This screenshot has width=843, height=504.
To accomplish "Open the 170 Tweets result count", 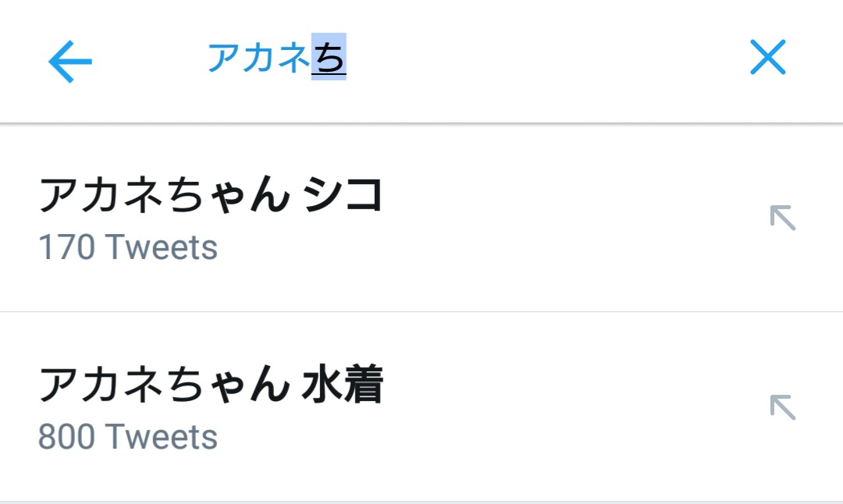I will [x=128, y=248].
